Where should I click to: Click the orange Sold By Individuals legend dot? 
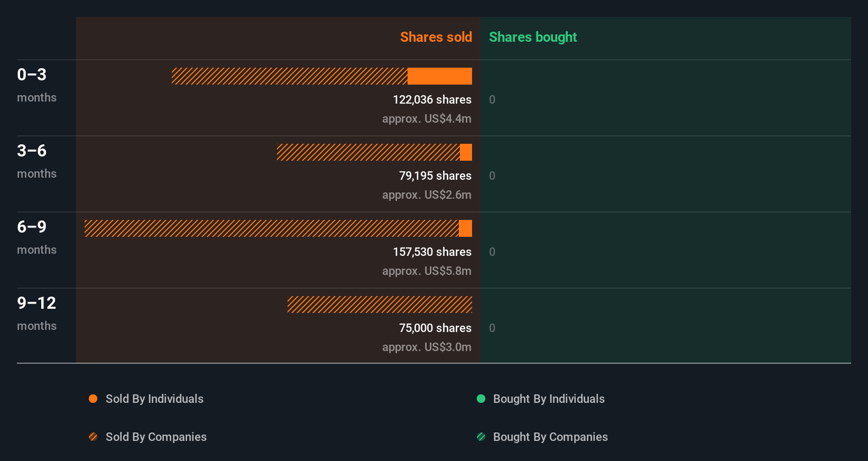pos(93,399)
